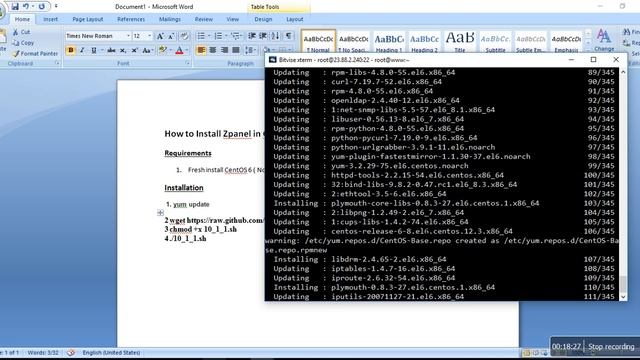The width and height of the screenshot is (640, 360).
Task: Click the English (United States) language indicator
Action: (x=111, y=353)
